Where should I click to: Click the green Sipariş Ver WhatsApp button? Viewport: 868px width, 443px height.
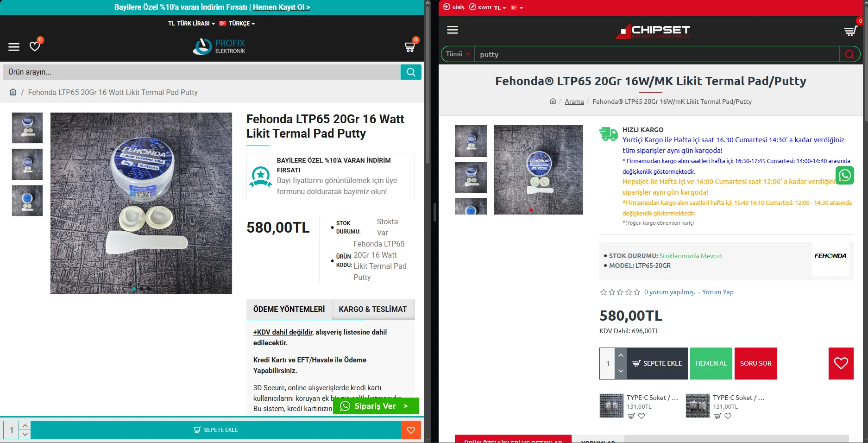pyautogui.click(x=376, y=406)
